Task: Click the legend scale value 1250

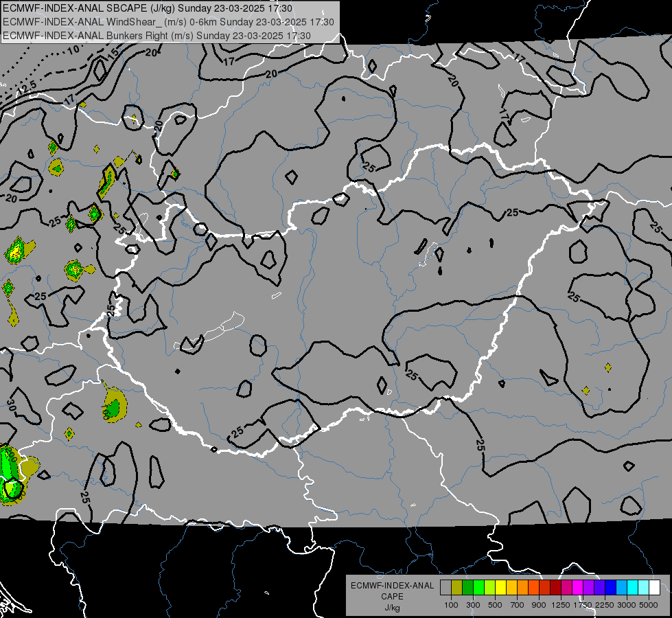Action: [x=561, y=605]
